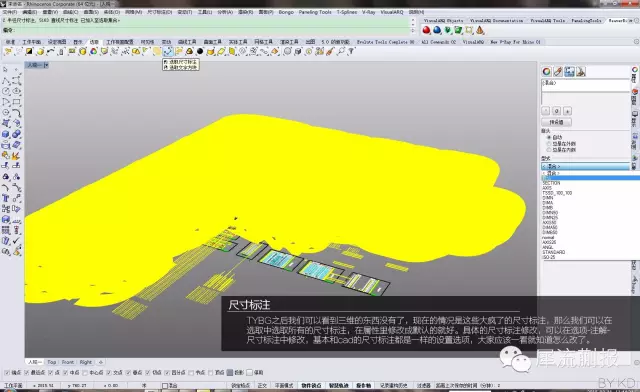
Task: Open the material brush icon in properties panel
Action: click(x=558, y=72)
